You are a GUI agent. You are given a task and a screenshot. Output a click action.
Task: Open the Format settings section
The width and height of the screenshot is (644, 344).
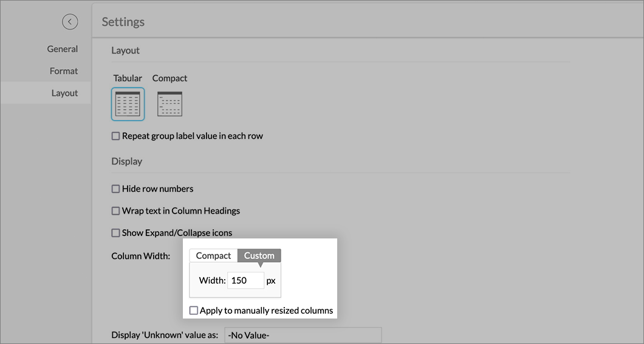[64, 71]
